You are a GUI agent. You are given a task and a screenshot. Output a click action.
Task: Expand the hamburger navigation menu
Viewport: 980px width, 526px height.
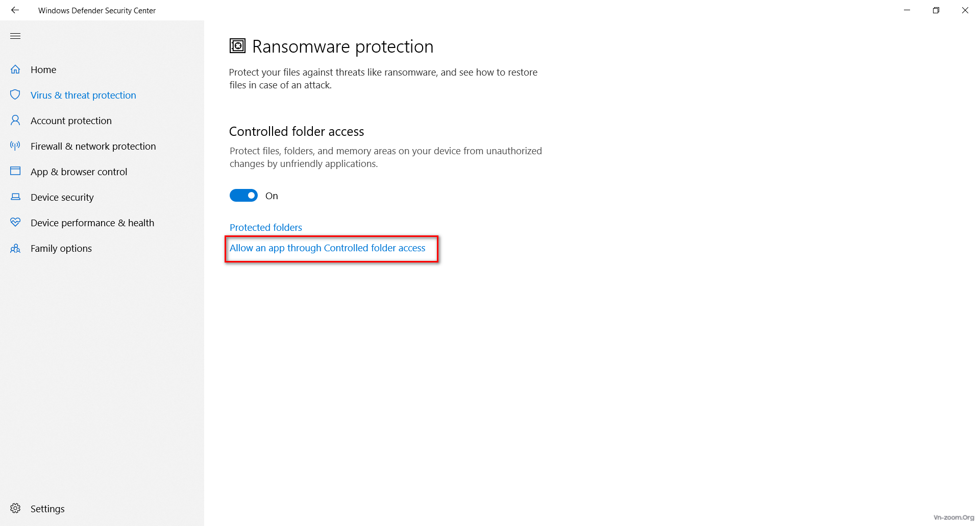click(15, 36)
